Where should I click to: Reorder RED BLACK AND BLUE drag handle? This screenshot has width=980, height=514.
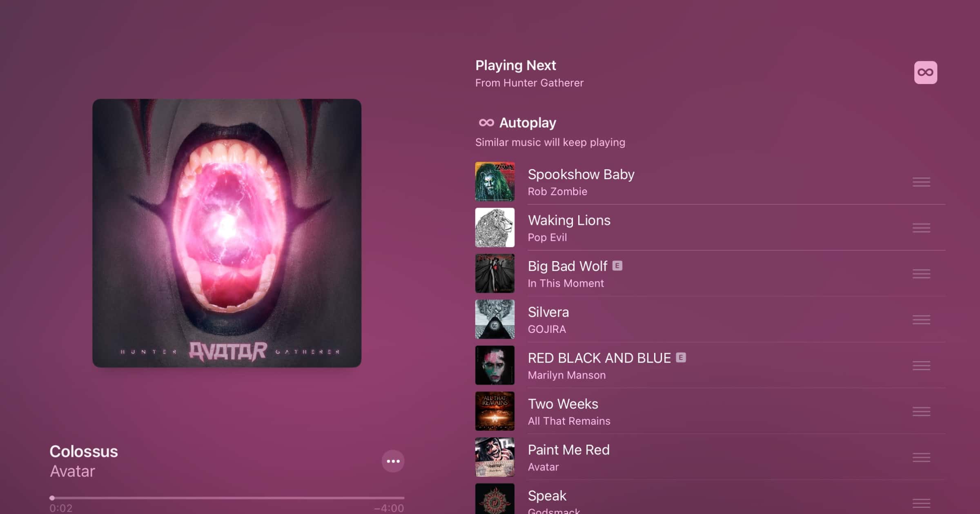tap(922, 365)
